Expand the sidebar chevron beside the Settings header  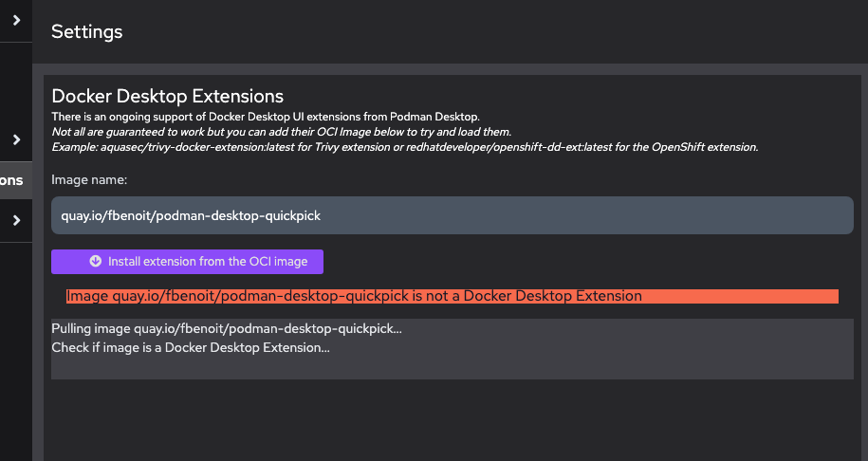(16, 21)
